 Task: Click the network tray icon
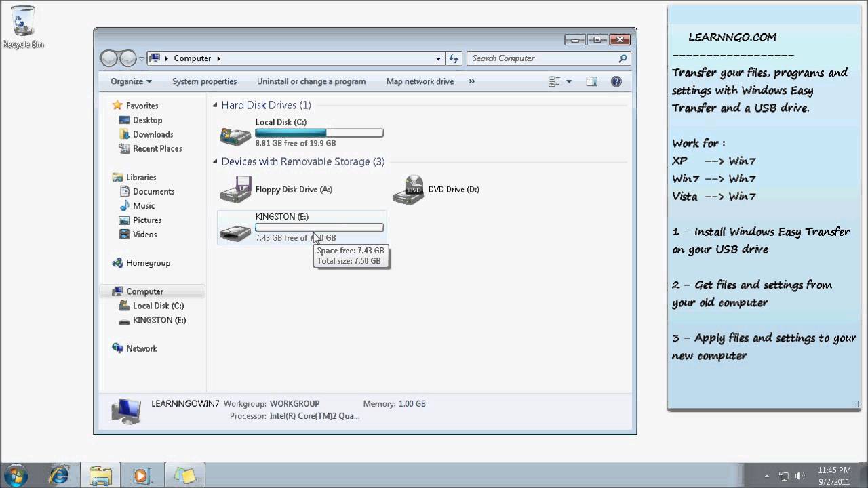coord(784,476)
